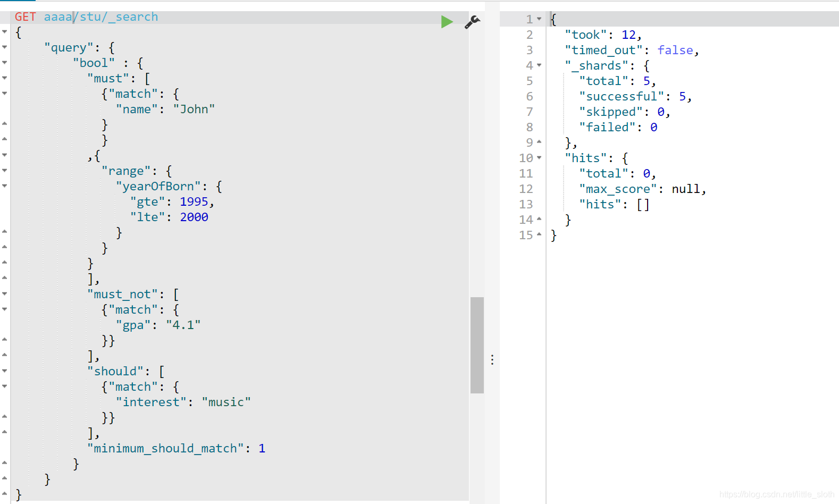This screenshot has height=504, width=839.
Task: Click the minimum_should_match value 1
Action: tap(262, 448)
